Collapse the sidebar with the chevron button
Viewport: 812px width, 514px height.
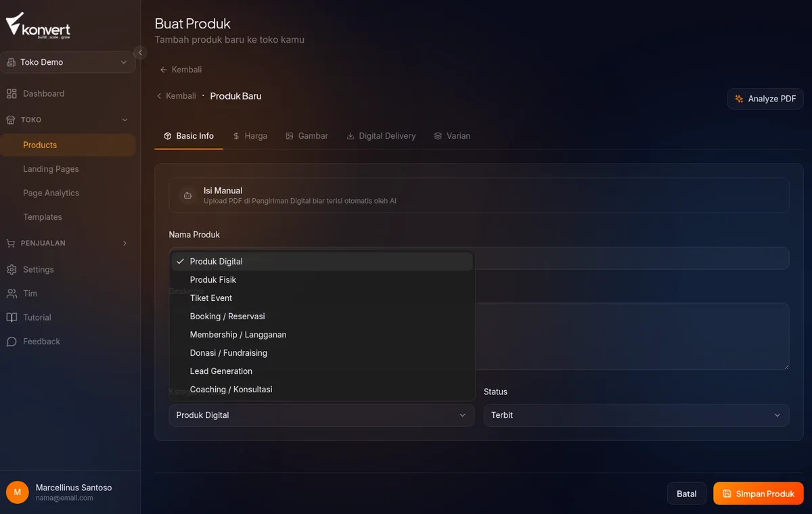pos(140,52)
